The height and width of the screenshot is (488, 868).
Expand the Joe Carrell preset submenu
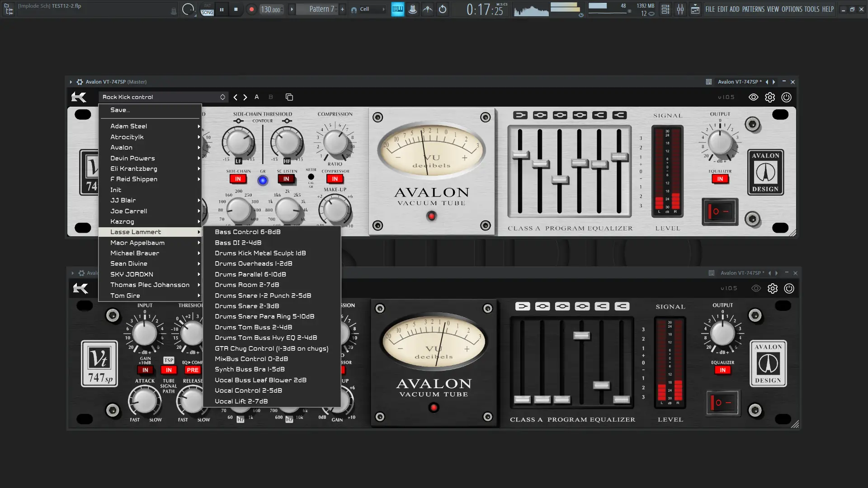point(129,211)
